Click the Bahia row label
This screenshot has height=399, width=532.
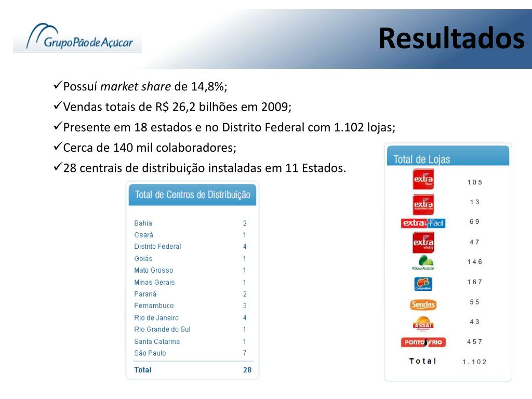coord(143,223)
